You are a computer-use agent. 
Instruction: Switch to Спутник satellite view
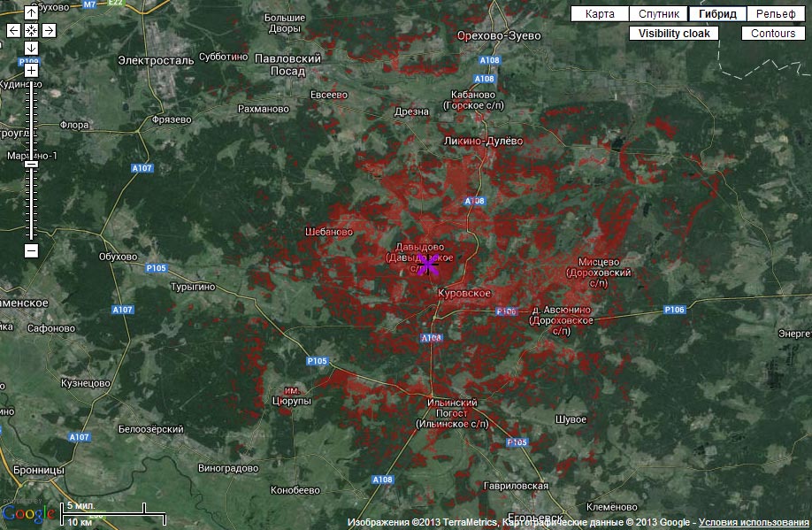pyautogui.click(x=659, y=14)
